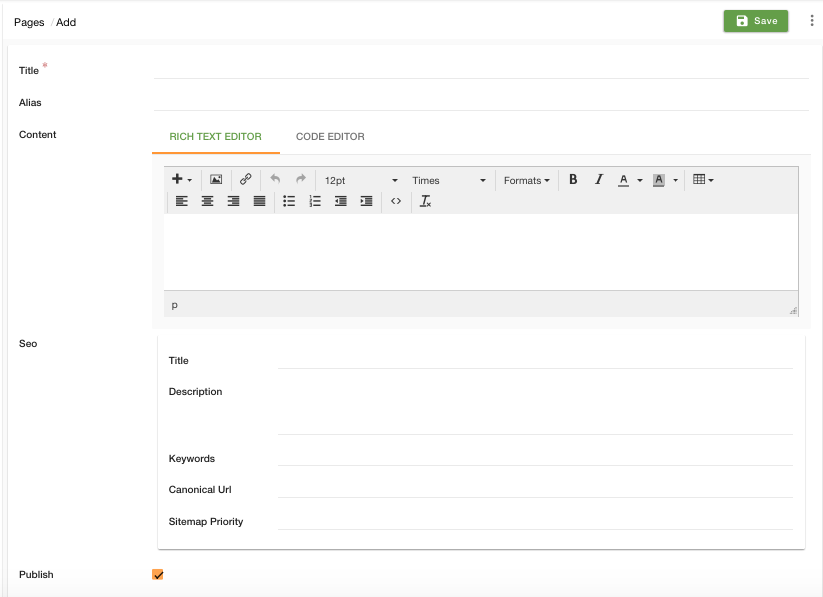The width and height of the screenshot is (823, 597).
Task: Align text to the right
Action: point(233,201)
